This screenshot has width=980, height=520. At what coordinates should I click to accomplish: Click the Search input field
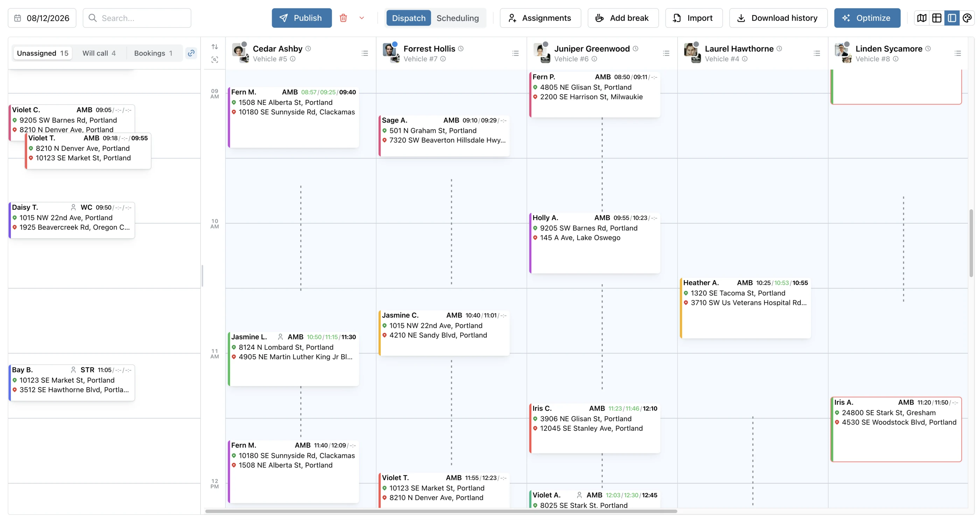coord(137,18)
